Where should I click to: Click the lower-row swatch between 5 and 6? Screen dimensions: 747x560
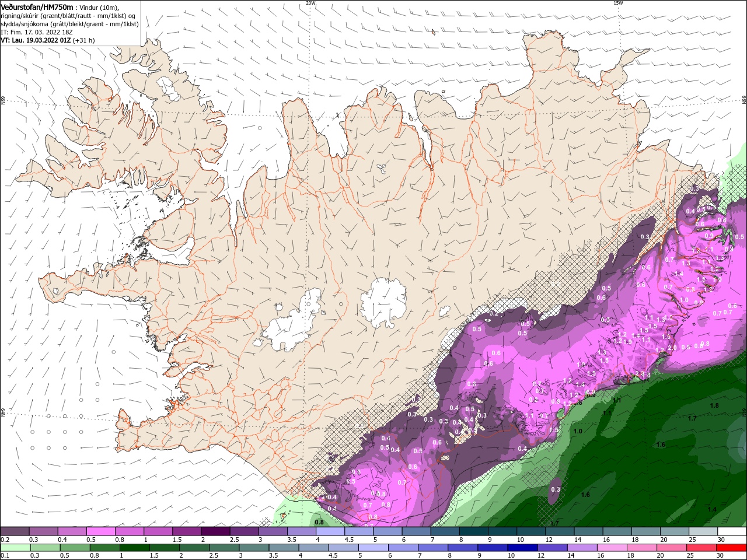coord(373,548)
